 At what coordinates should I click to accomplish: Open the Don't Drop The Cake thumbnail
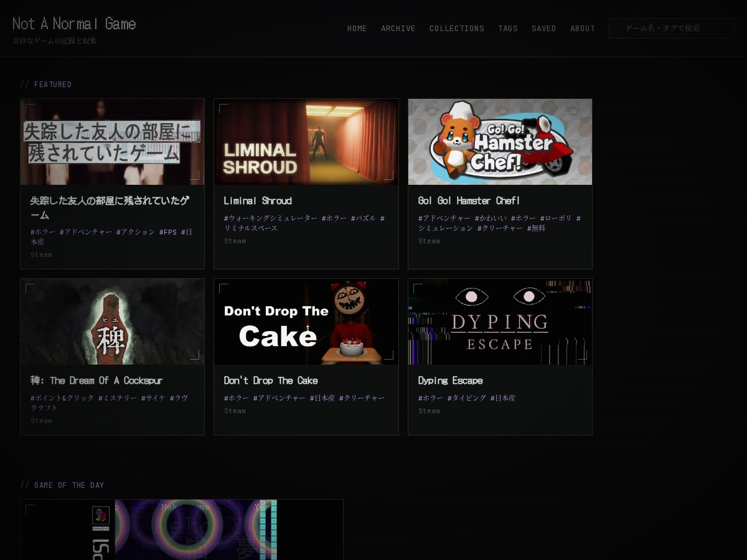tap(306, 322)
